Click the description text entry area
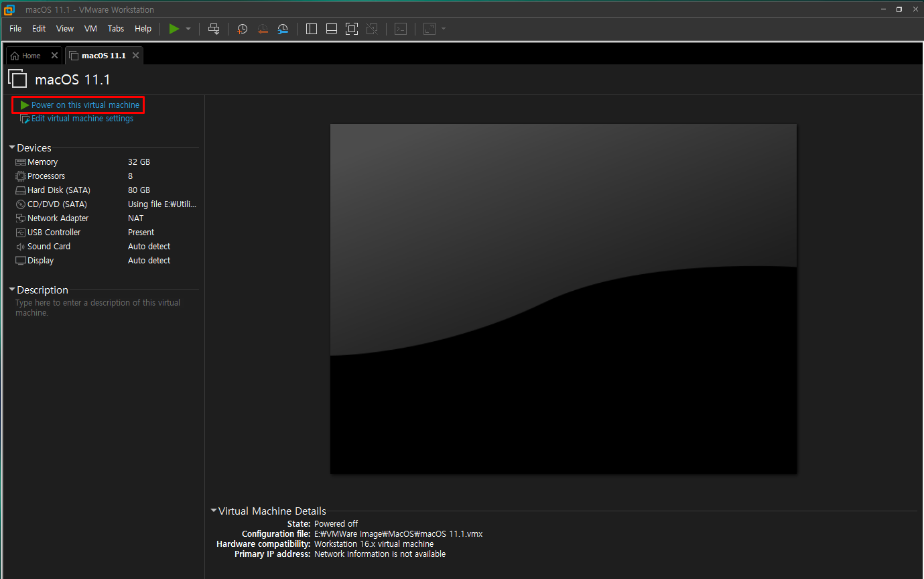The width and height of the screenshot is (924, 579). 106,308
